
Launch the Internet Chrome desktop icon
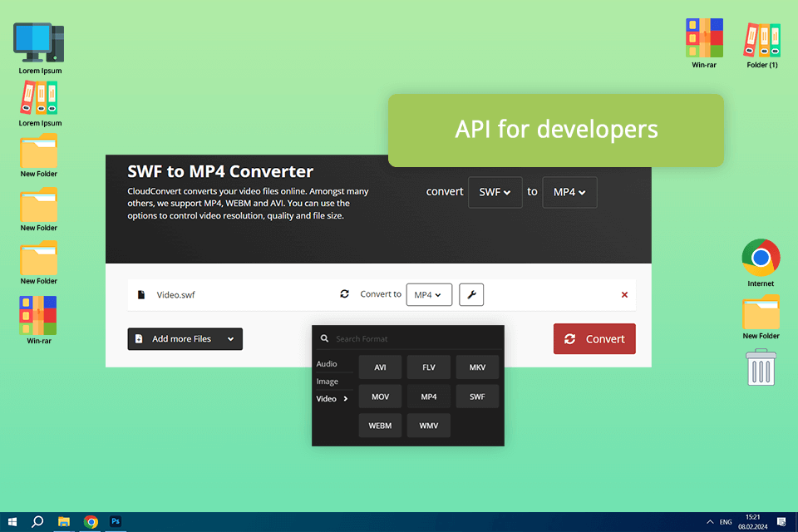(761, 263)
